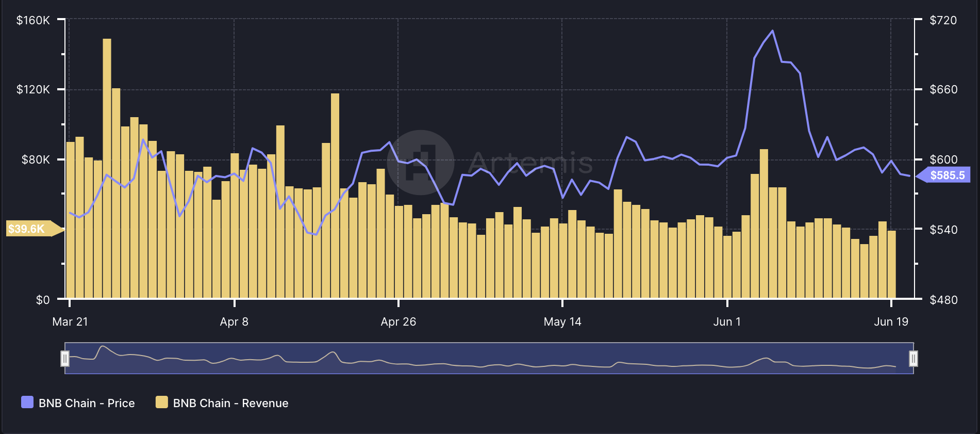
Task: Click the $585.5 price value tag
Action: (x=943, y=175)
